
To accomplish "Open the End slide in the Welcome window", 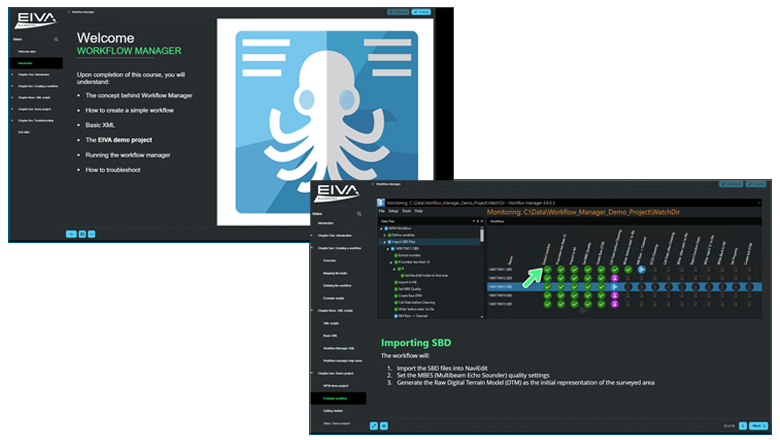I will click(x=24, y=132).
